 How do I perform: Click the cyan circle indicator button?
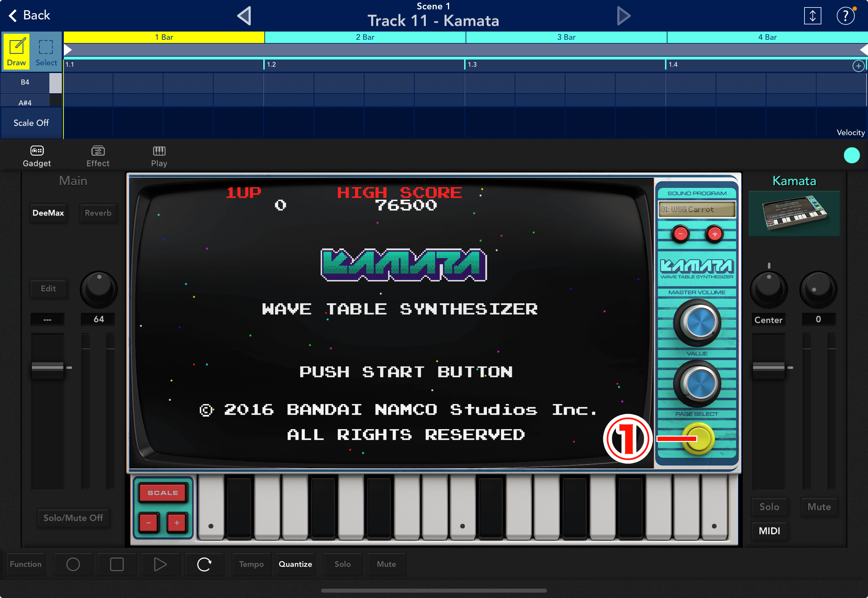click(x=852, y=156)
